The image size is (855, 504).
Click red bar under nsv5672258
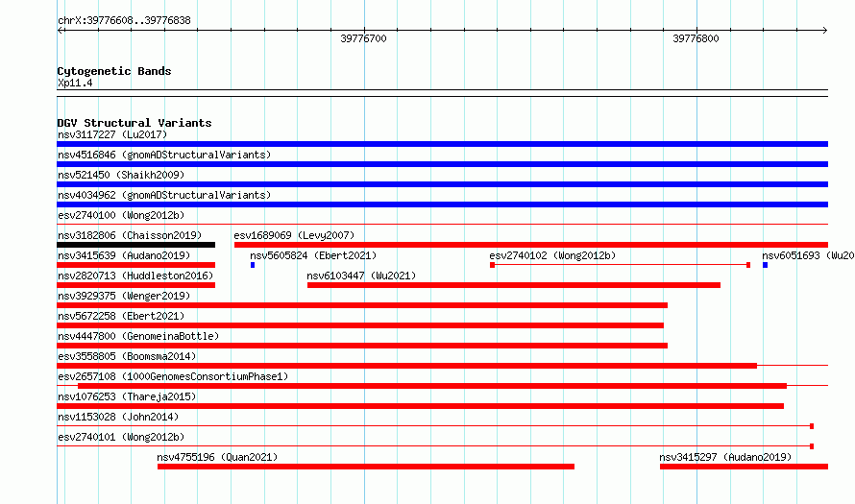point(360,325)
